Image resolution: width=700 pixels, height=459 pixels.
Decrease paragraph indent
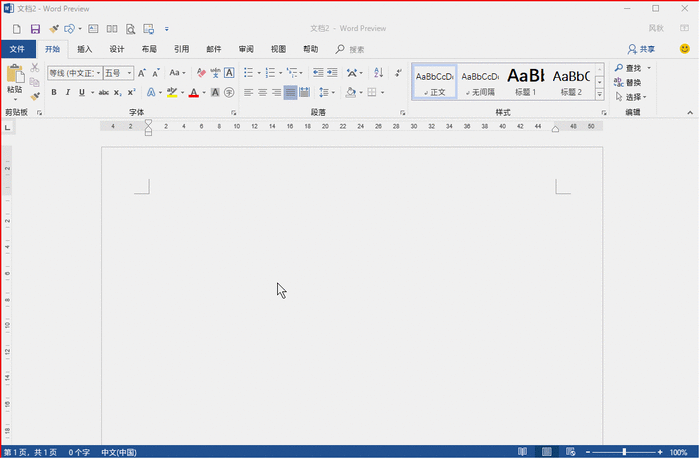[x=318, y=73]
